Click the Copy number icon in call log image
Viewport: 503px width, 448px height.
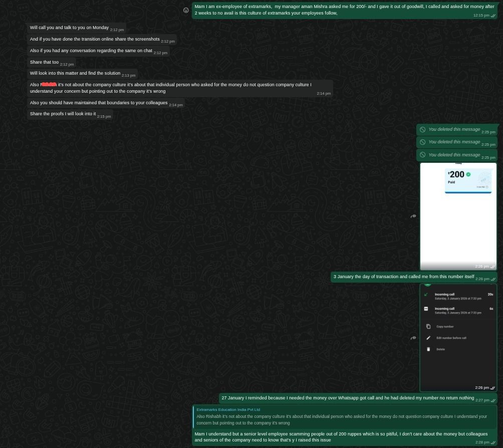pos(428,326)
